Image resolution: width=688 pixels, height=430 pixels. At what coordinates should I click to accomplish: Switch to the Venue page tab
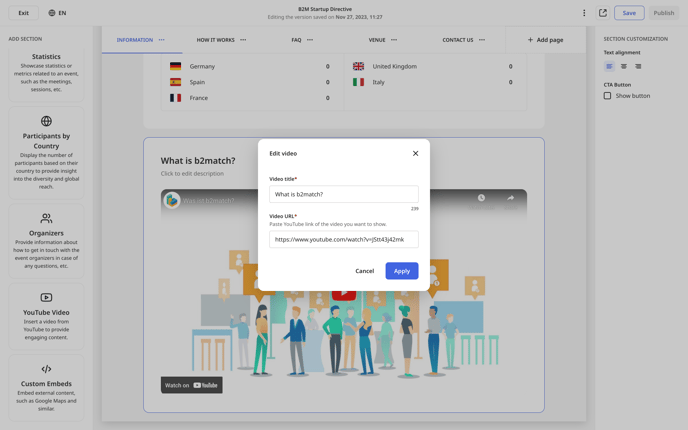376,40
